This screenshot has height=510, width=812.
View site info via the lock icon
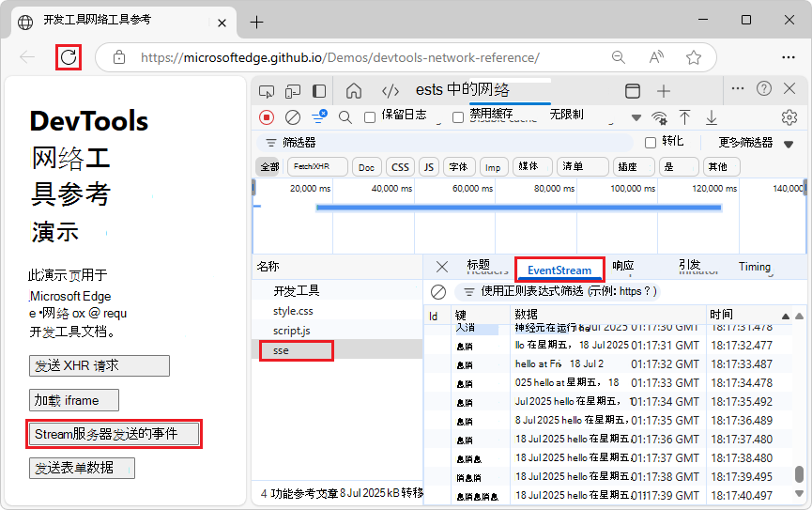tap(119, 57)
